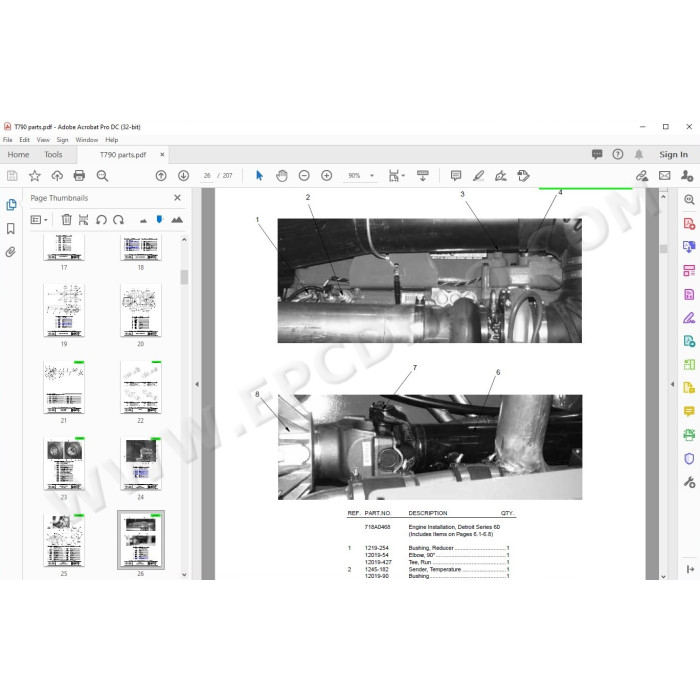The height and width of the screenshot is (700, 700).
Task: Select page 23 thumbnail
Action: [64, 463]
